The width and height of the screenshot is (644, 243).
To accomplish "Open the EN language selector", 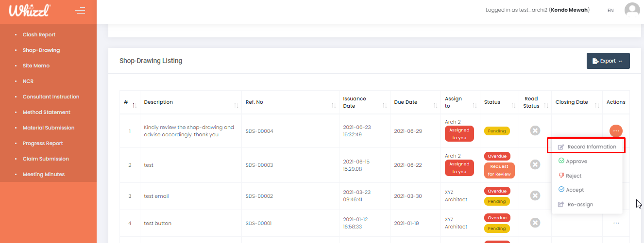I will [x=610, y=10].
